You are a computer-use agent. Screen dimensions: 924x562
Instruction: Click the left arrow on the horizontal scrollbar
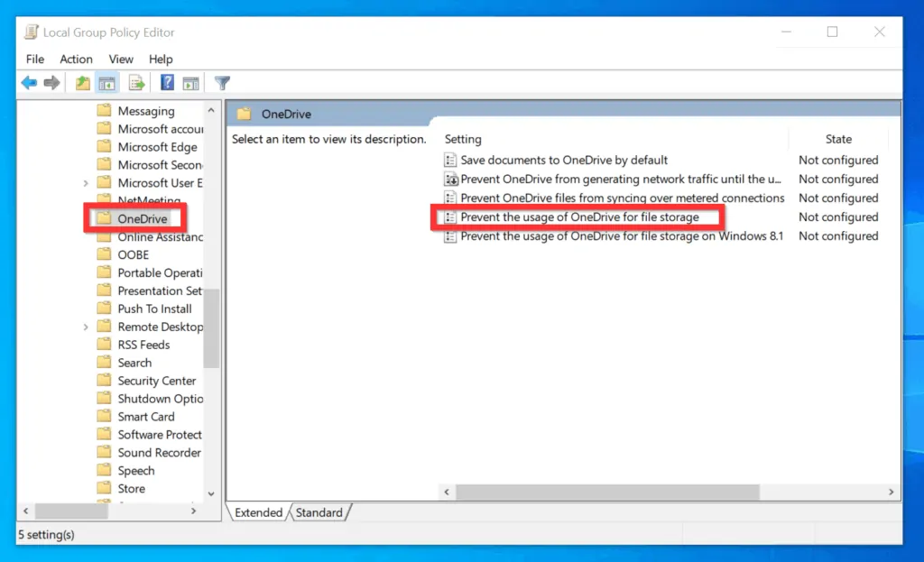pyautogui.click(x=448, y=492)
